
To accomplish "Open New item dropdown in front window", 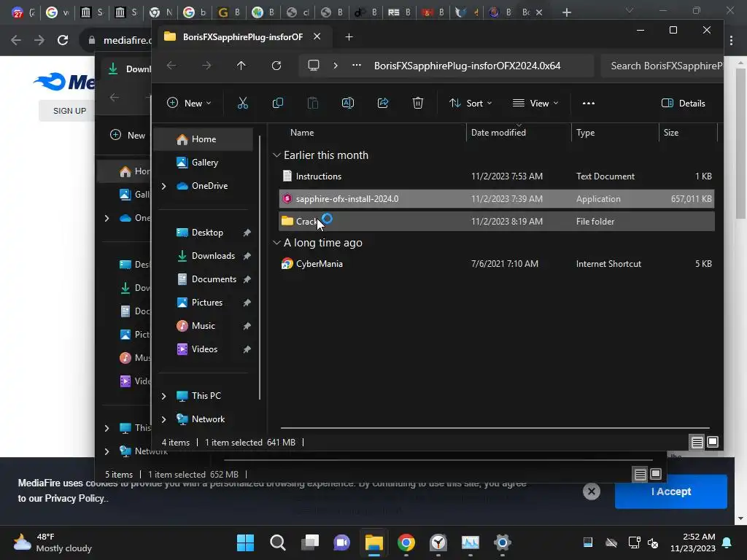I will click(189, 103).
